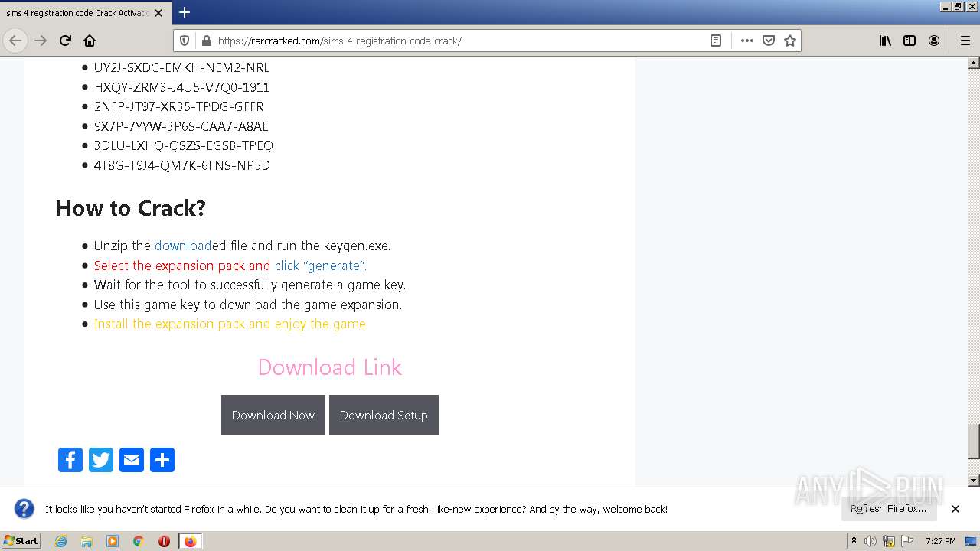
Task: Select key 2NFP-JT97-XRB5-TPDG-GFFR
Action: (x=178, y=106)
